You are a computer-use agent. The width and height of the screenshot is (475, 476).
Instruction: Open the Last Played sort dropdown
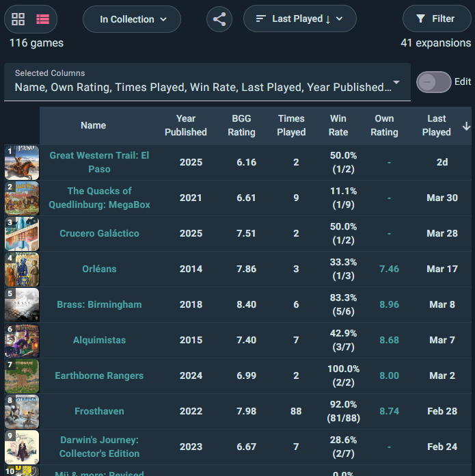coord(299,18)
